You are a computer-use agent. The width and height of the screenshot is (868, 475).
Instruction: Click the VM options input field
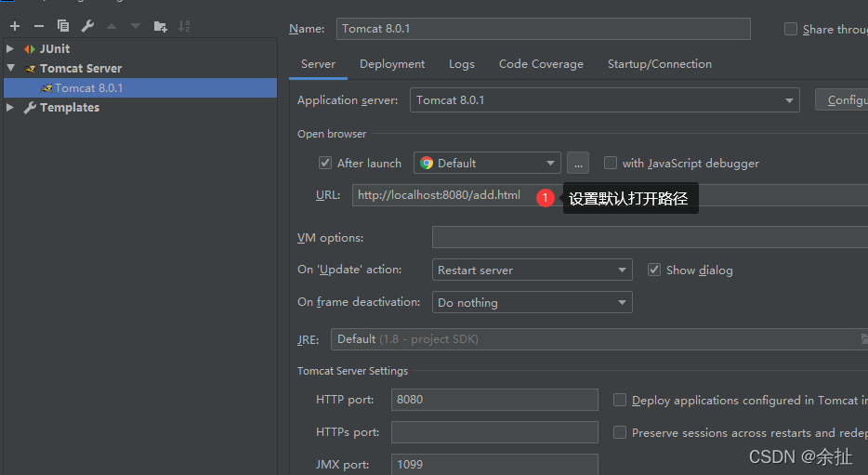pyautogui.click(x=650, y=237)
